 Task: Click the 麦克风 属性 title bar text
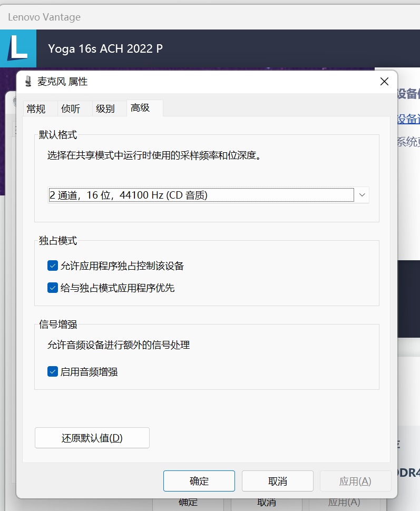(63, 82)
